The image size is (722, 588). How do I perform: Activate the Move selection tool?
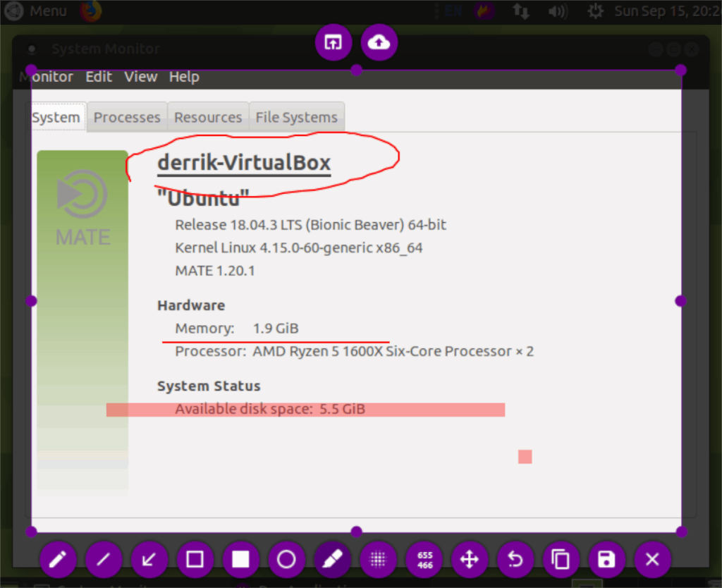(470, 560)
